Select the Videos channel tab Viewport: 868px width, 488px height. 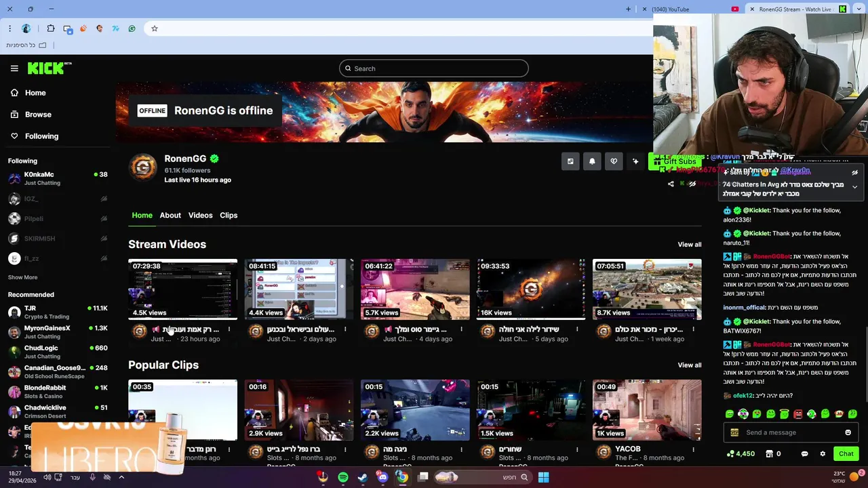[x=200, y=215]
